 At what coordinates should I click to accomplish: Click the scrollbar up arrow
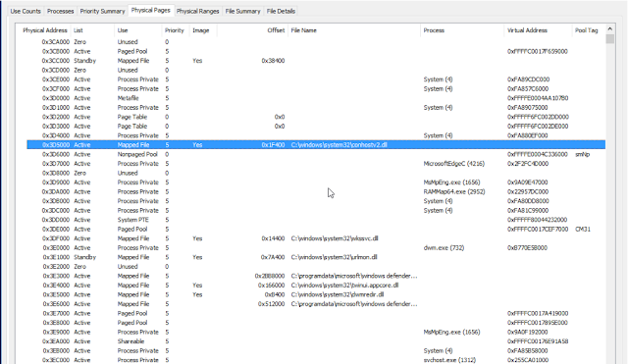click(610, 28)
